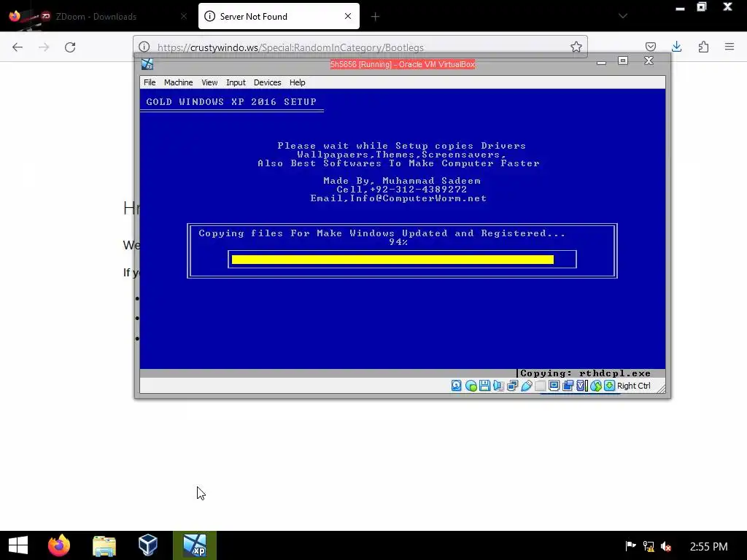Click the GOLD WINDOWS XP 2016 SETUP heading
747x560 pixels.
[231, 101]
